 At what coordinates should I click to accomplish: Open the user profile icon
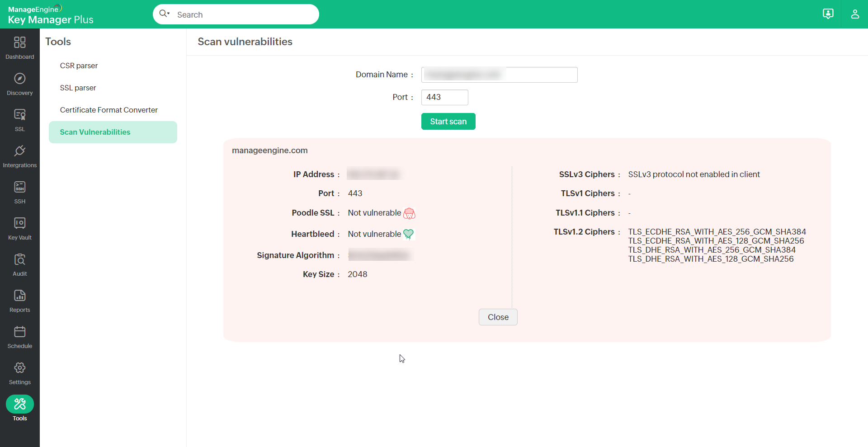point(855,14)
